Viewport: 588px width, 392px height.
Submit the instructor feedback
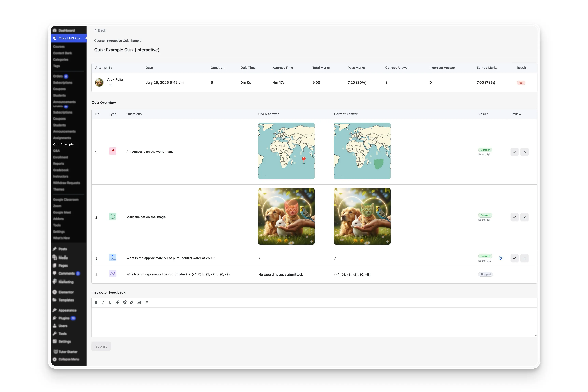pos(101,346)
